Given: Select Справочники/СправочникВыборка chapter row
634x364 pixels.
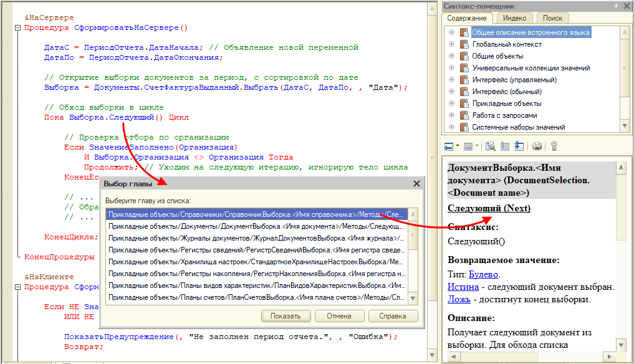Looking at the screenshot, I should pos(257,214).
